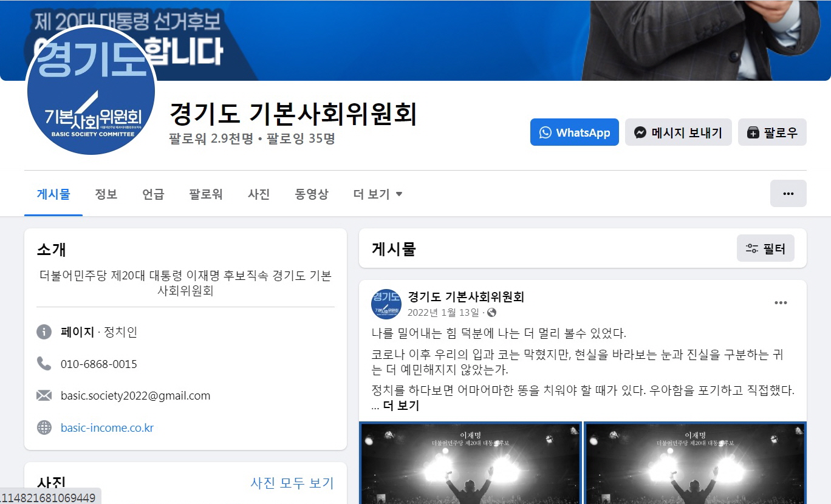831x504 pixels.
Task: Open the page's round profile picture
Action: tap(91, 90)
